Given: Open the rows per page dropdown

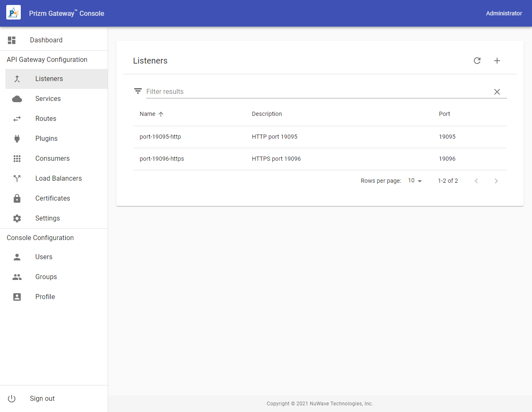Looking at the screenshot, I should [x=415, y=181].
